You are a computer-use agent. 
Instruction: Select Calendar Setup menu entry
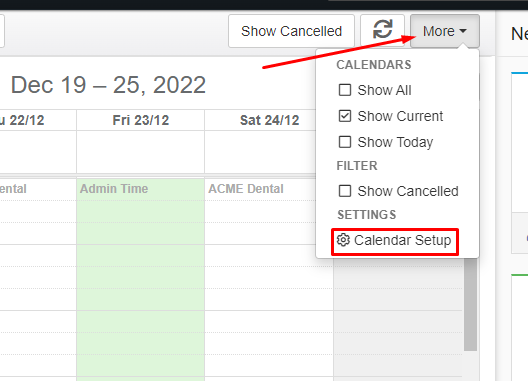395,241
